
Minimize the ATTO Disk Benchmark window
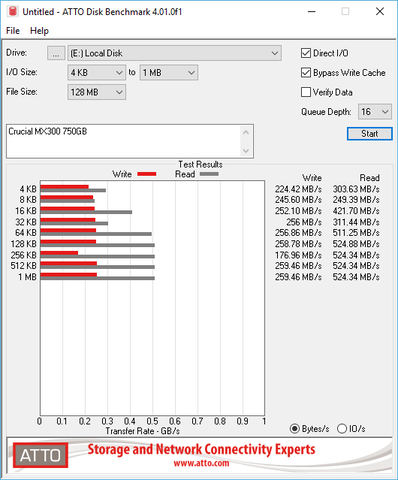[312, 11]
